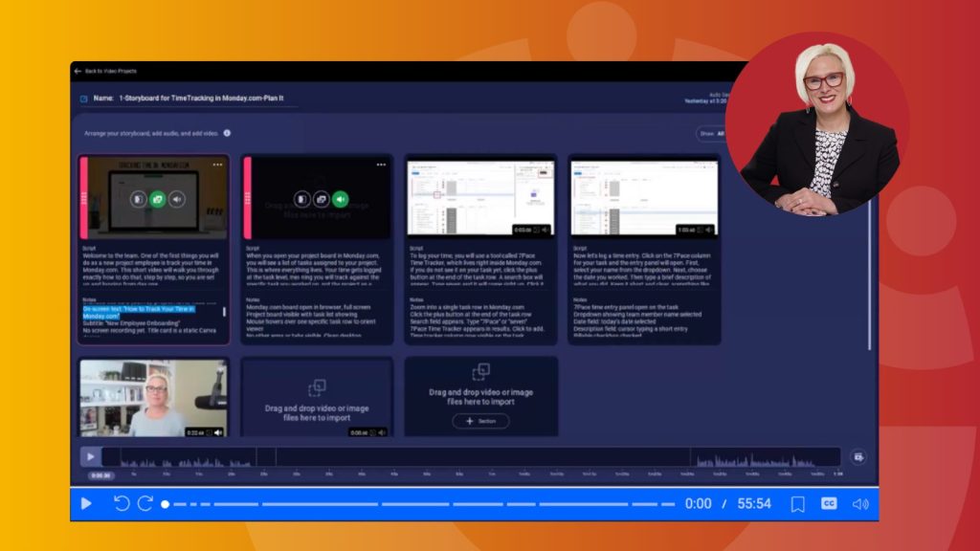Play the video with the player play button
The width and height of the screenshot is (980, 551).
pyautogui.click(x=86, y=503)
